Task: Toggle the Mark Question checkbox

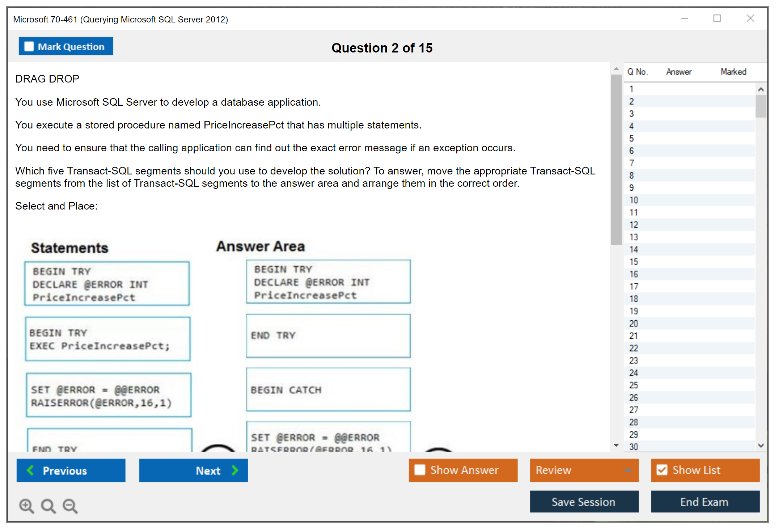Action: click(x=29, y=47)
